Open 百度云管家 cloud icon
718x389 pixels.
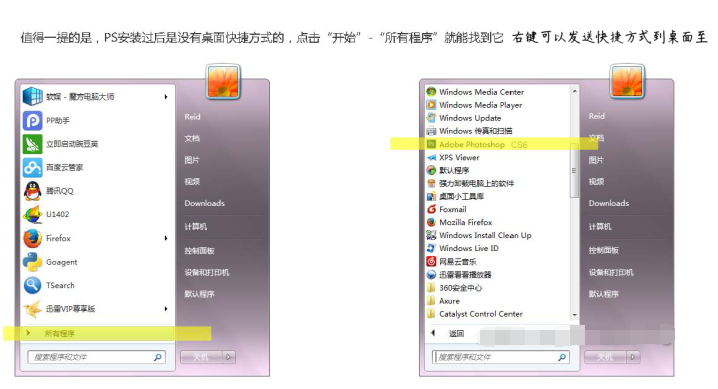33,167
